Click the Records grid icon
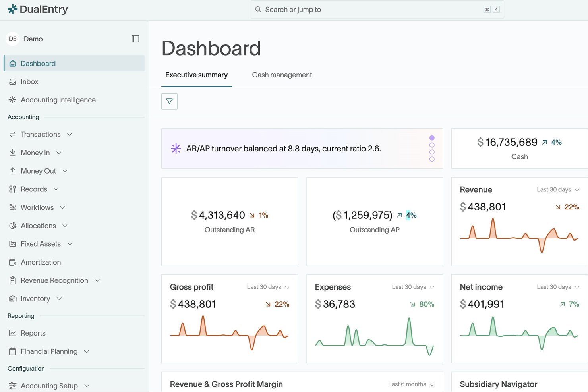Screen dimensions: 588x392 (x=13, y=189)
